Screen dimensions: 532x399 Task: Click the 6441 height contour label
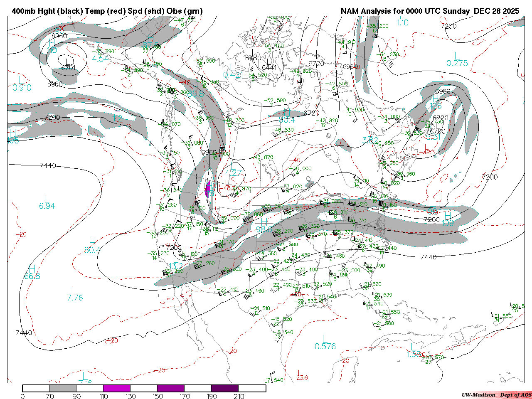269,67
